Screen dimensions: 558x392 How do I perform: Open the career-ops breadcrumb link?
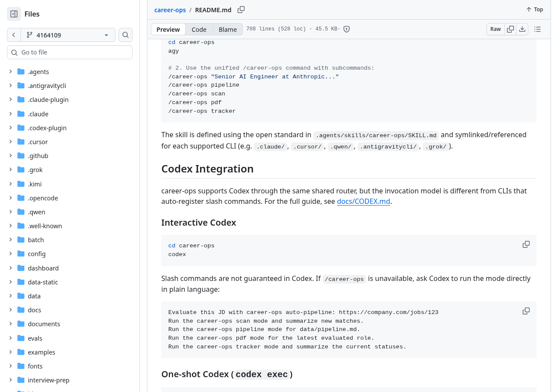pyautogui.click(x=170, y=10)
